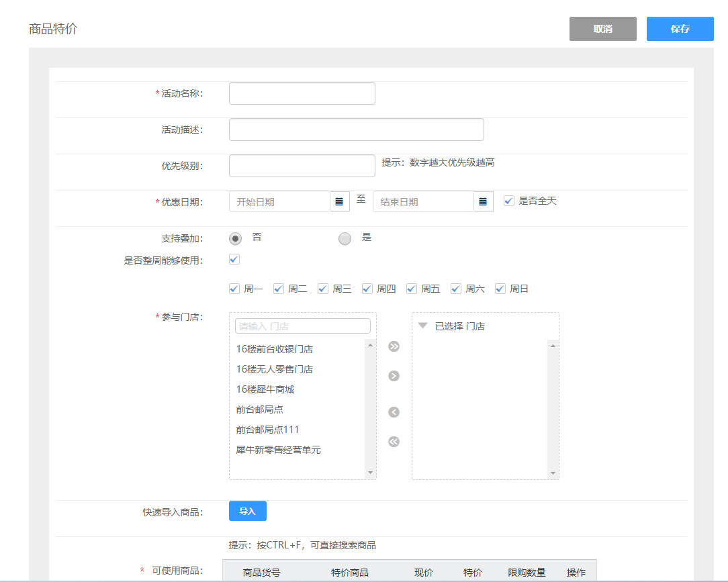Select store 前台邮局点
This screenshot has height=582, width=728.
pyautogui.click(x=259, y=409)
